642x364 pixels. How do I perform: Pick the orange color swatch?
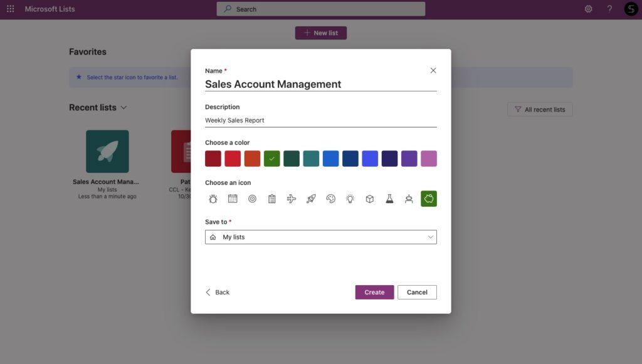(252, 159)
